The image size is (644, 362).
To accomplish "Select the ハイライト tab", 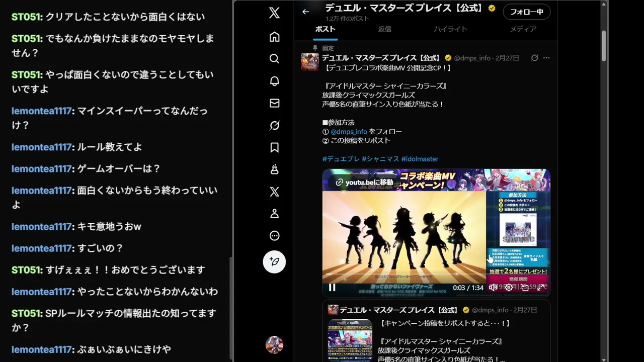I will [450, 29].
